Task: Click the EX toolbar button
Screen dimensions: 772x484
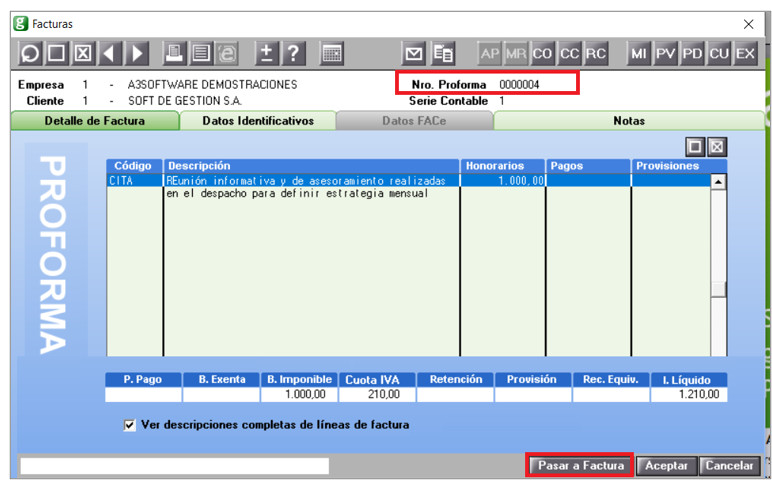Action: (745, 53)
